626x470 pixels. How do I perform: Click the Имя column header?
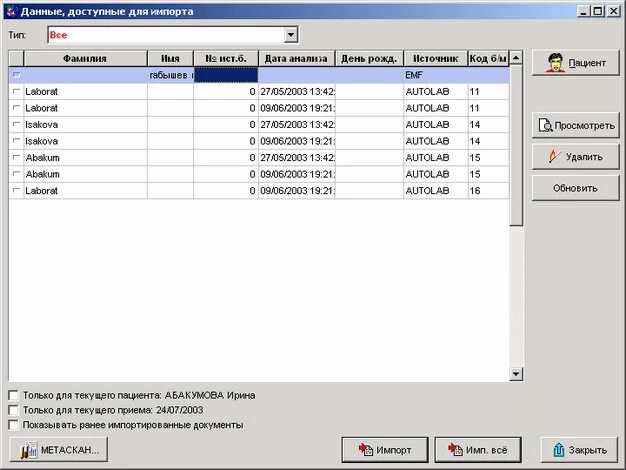pos(170,59)
